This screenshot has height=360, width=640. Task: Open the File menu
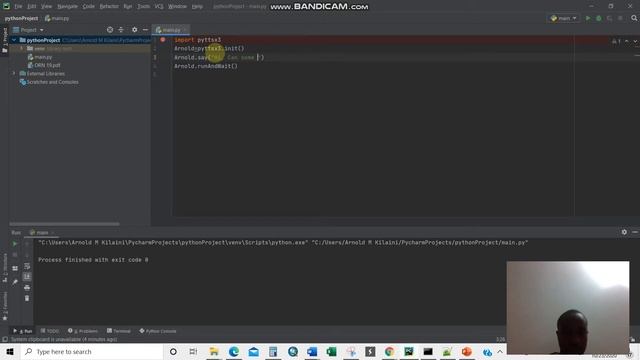[18, 7]
